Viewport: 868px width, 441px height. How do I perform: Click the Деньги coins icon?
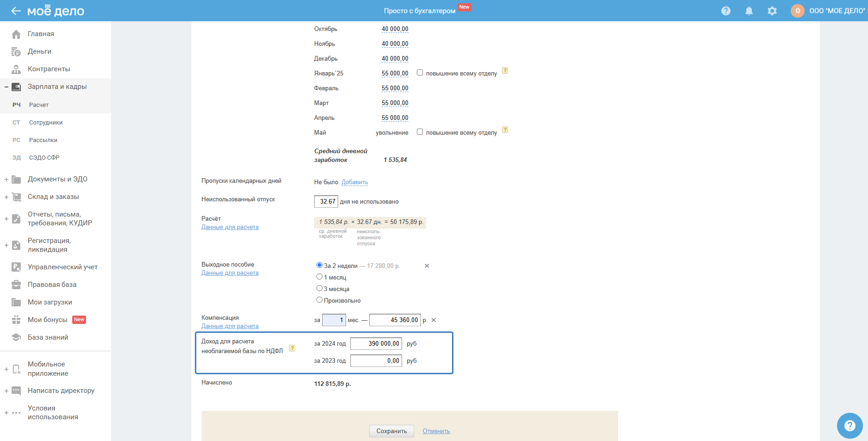point(16,51)
